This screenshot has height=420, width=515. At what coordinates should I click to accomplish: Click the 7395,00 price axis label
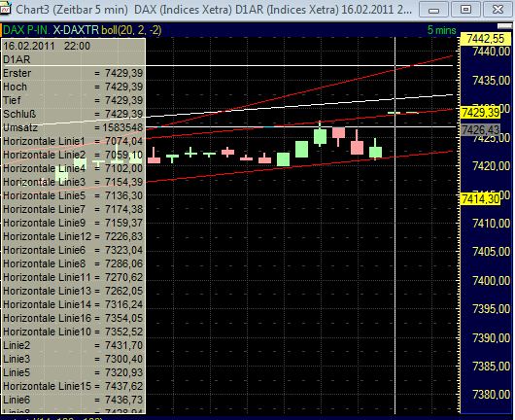pos(491,309)
